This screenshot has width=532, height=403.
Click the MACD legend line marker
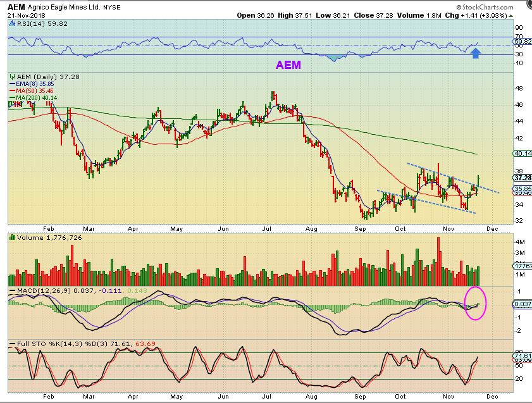[13, 291]
